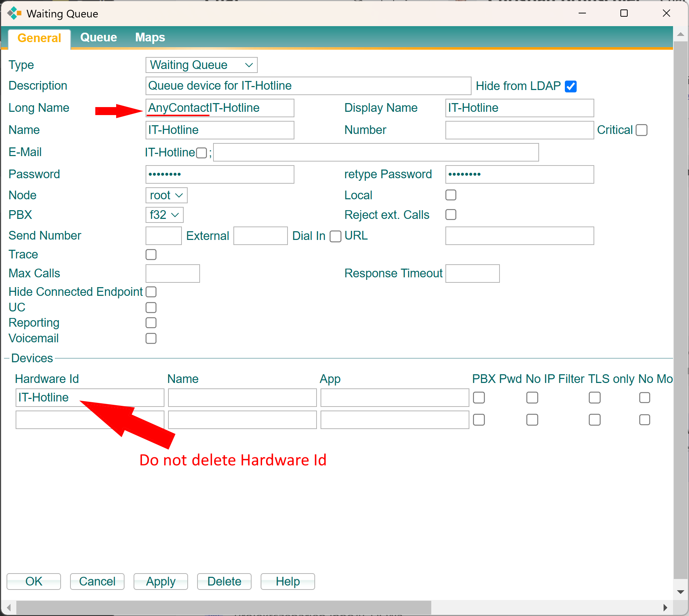Click the scroll left arrow on horizontal scrollbar
Viewport: 689px width, 616px height.
point(9,607)
